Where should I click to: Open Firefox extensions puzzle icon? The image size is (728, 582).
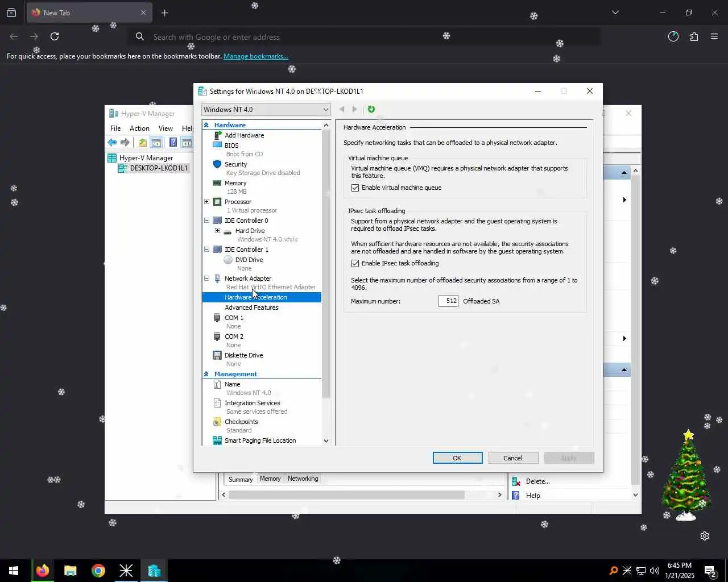[x=694, y=36]
